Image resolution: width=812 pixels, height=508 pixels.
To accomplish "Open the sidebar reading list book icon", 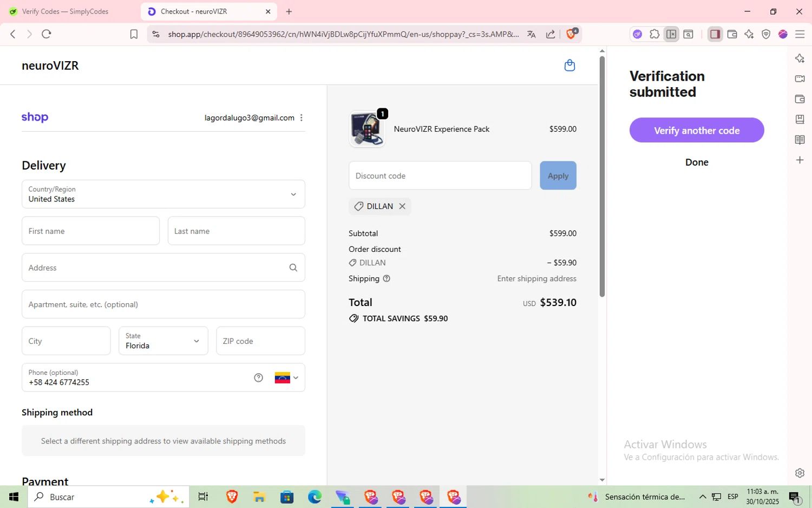I will click(800, 140).
